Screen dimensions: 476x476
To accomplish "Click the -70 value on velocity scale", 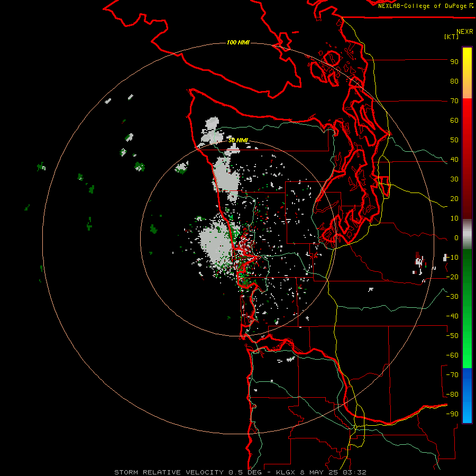I will (452, 375).
